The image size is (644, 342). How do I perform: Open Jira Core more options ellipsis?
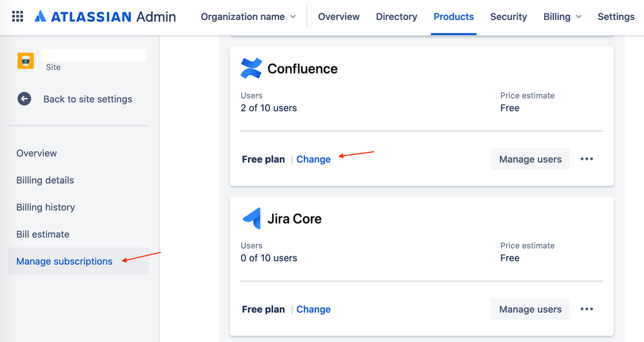click(x=587, y=309)
